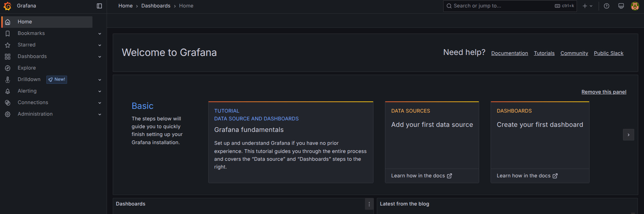Viewport: 644px width, 214px height.
Task: Expand the Drilldown section chevron
Action: tap(100, 80)
